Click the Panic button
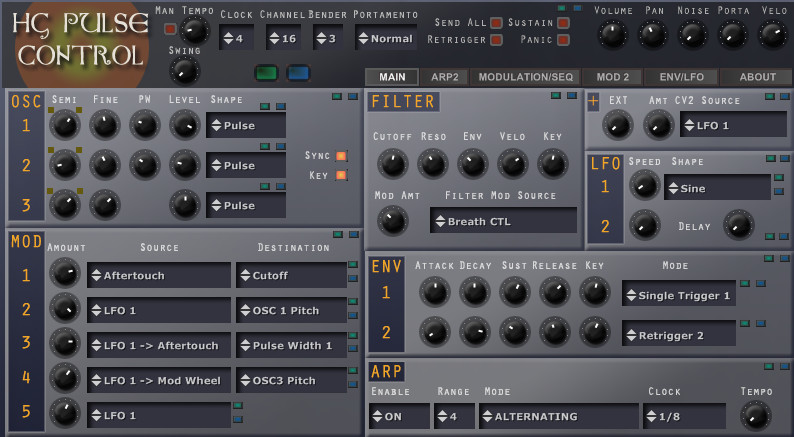The height and width of the screenshot is (437, 794). [x=563, y=39]
